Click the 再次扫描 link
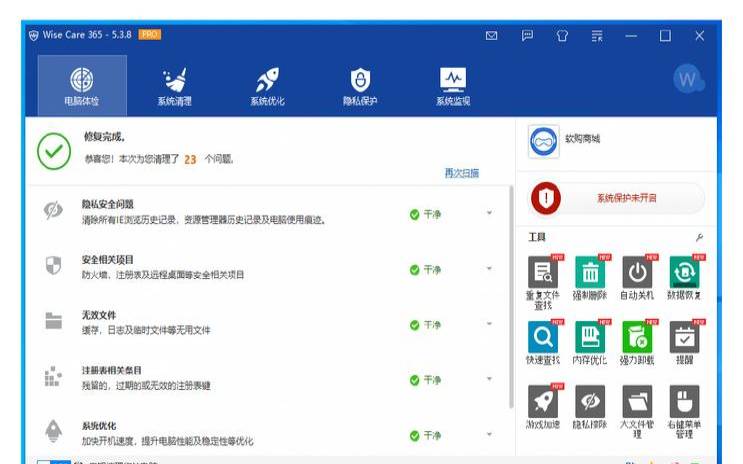This screenshot has width=743, height=464. [462, 173]
